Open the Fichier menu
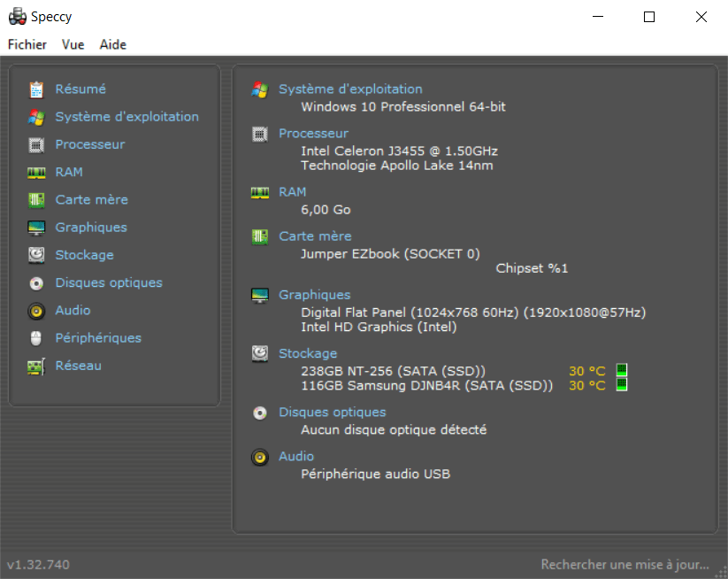This screenshot has width=728, height=579. 27,44
